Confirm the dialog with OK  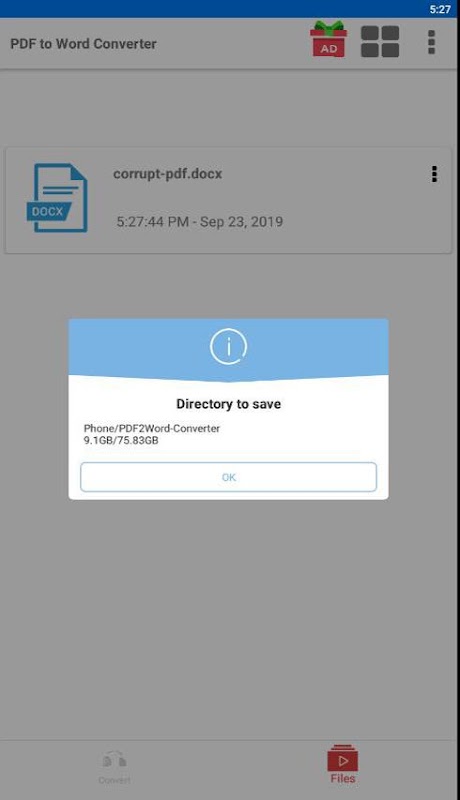(x=228, y=477)
